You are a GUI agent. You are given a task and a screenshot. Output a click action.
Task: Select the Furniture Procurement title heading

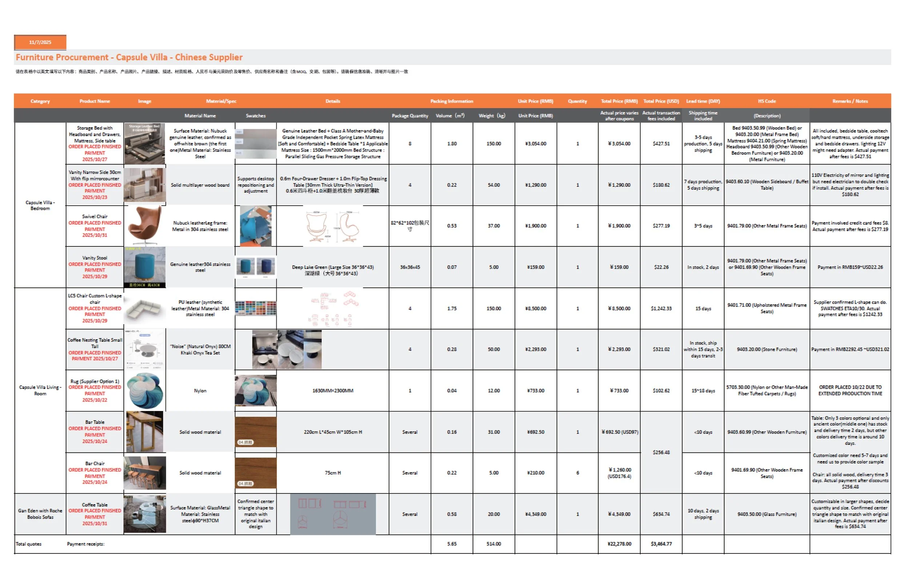[129, 57]
